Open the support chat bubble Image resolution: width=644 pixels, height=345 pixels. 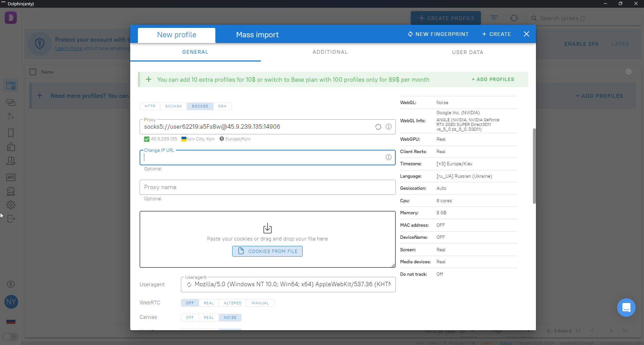click(626, 307)
